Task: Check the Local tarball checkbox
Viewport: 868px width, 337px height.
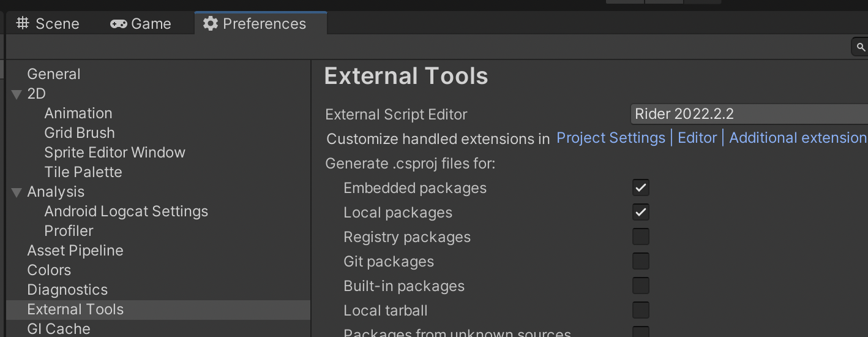Action: [641, 310]
